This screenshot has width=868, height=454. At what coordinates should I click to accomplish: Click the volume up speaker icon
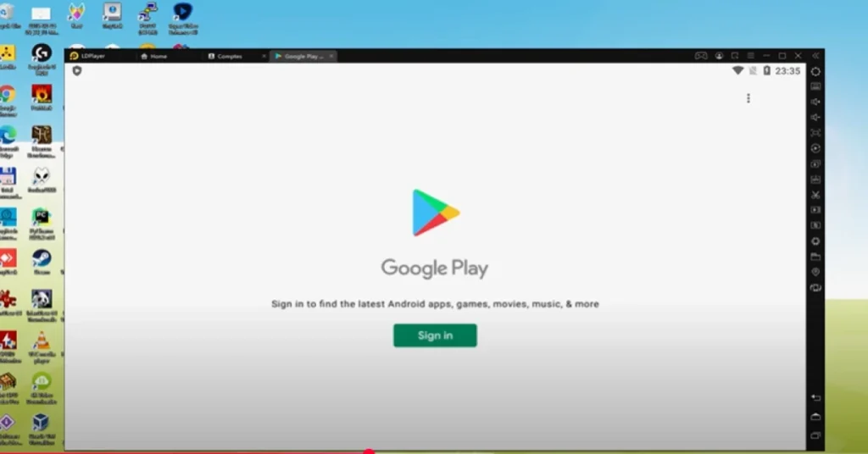coord(815,102)
